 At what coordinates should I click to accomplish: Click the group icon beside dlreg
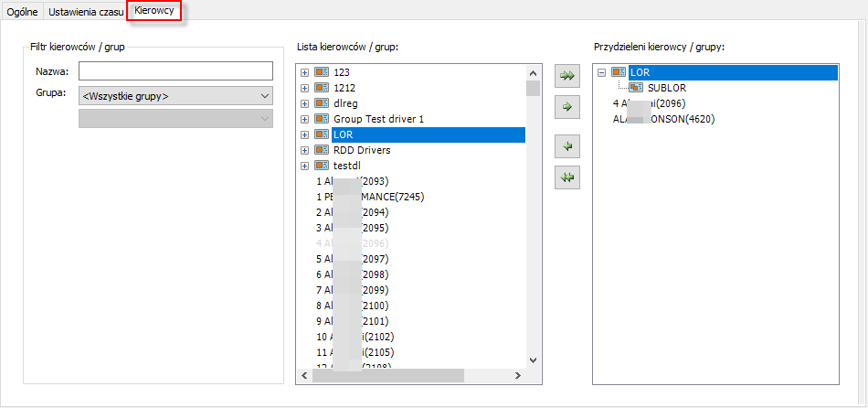321,103
